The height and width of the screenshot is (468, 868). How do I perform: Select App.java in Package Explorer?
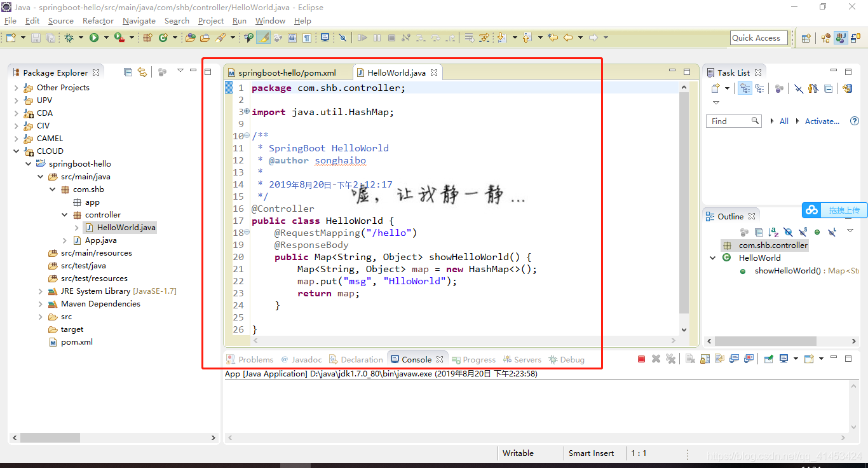[x=101, y=240]
